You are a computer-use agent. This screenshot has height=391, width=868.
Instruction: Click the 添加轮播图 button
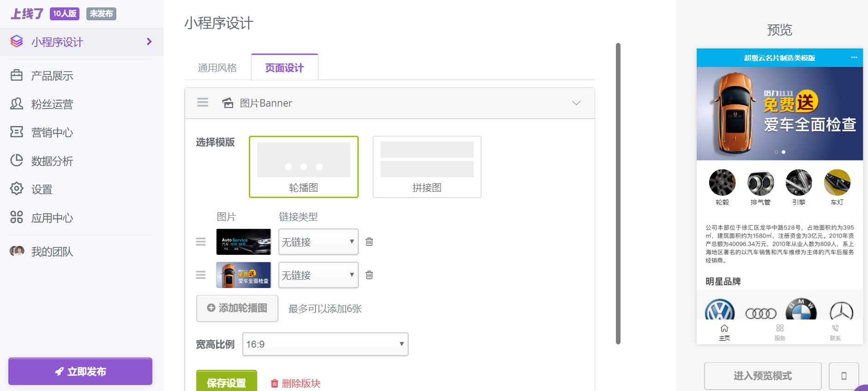[237, 308]
